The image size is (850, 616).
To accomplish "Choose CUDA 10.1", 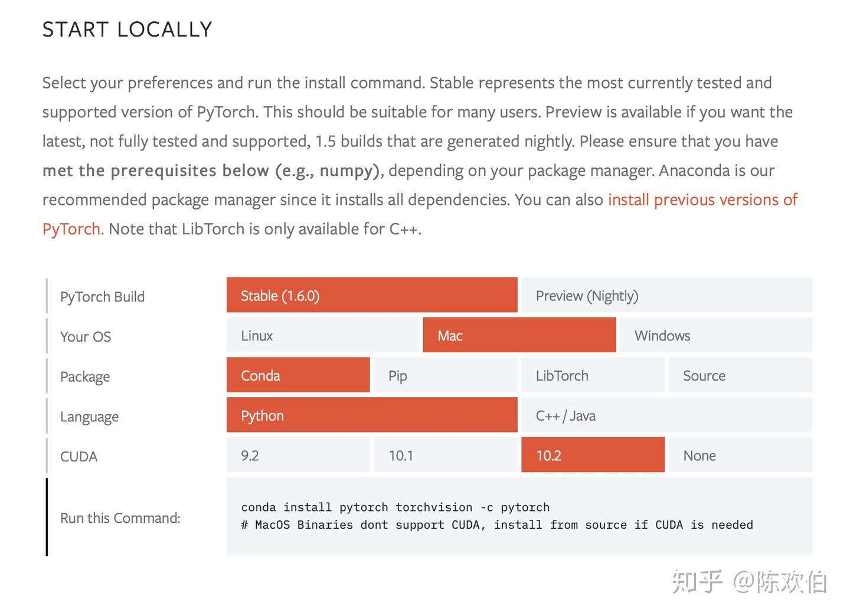I will [x=444, y=455].
